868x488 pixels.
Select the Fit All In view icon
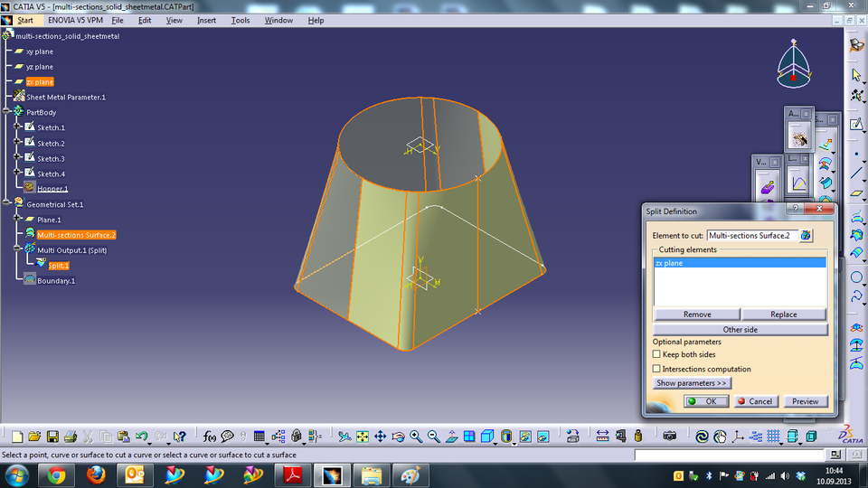tap(363, 436)
